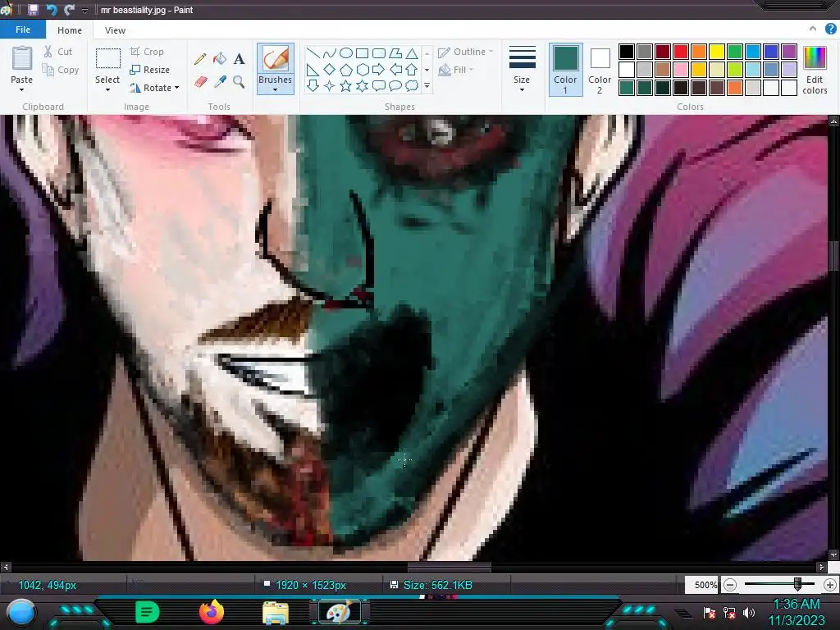The height and width of the screenshot is (630, 840).
Task: Click the Brushes tool icon
Action: click(276, 58)
